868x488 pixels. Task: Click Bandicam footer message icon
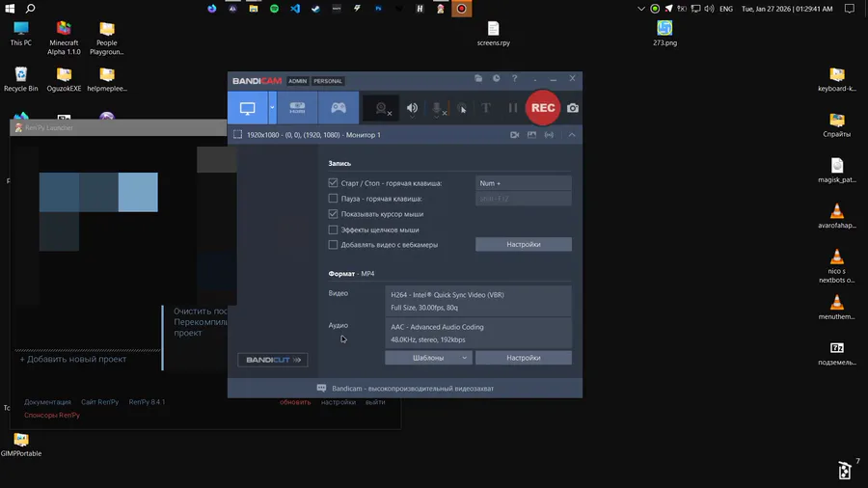(321, 388)
